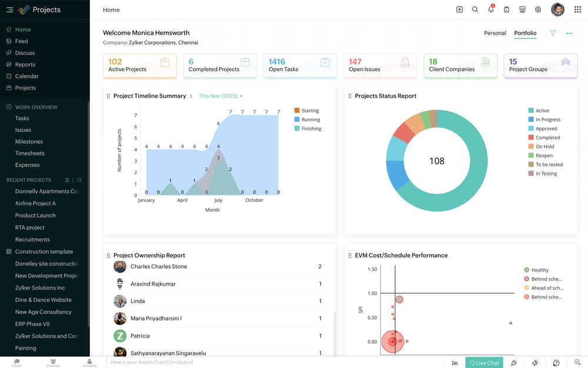Open the 15 Project Groups card
Screen dimensions: 588x368
[x=540, y=66]
